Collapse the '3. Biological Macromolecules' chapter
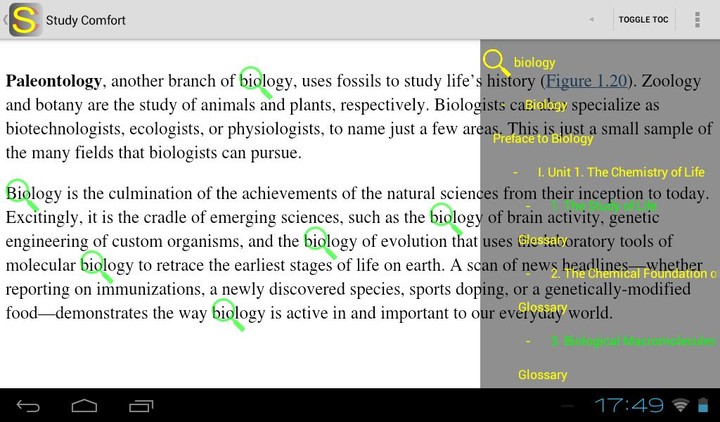Image resolution: width=720 pixels, height=422 pixels. [x=529, y=341]
